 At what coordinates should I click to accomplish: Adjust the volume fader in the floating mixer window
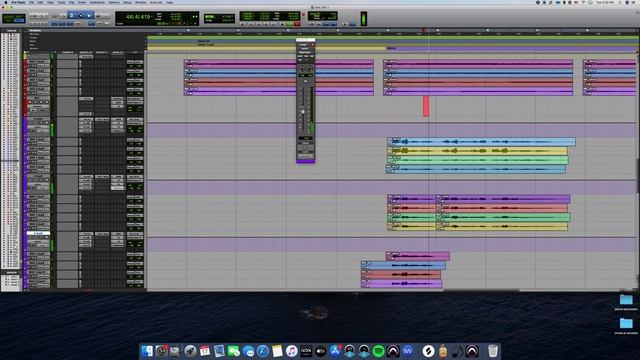click(x=303, y=112)
